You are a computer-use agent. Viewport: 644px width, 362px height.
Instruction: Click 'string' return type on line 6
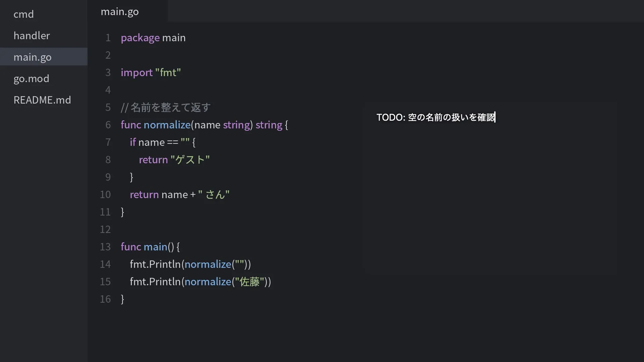click(x=269, y=125)
